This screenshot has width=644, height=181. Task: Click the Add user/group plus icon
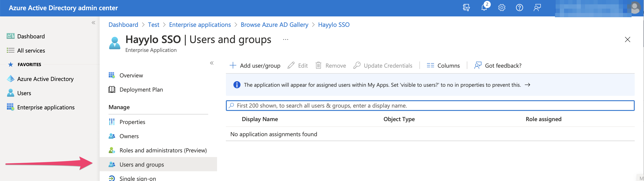pyautogui.click(x=233, y=66)
